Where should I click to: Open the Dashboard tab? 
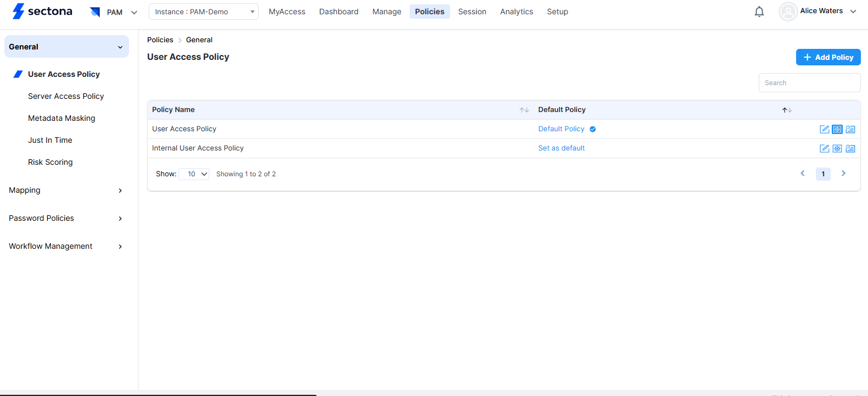339,12
